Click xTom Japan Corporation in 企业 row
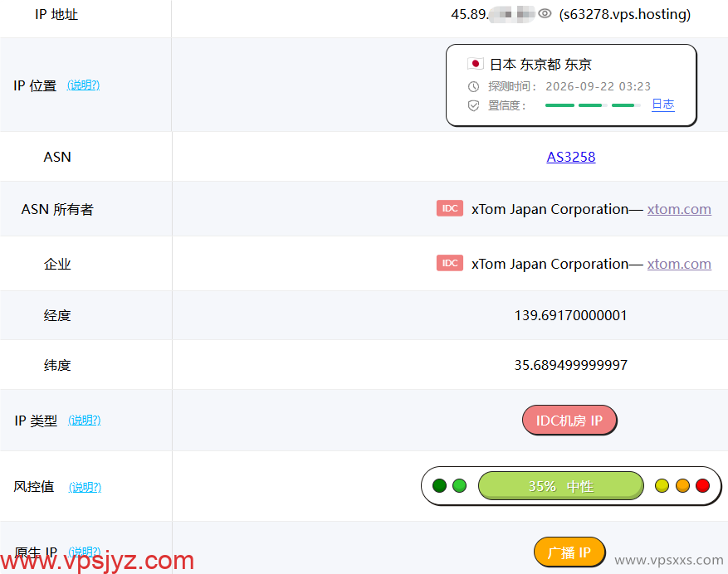 [550, 264]
